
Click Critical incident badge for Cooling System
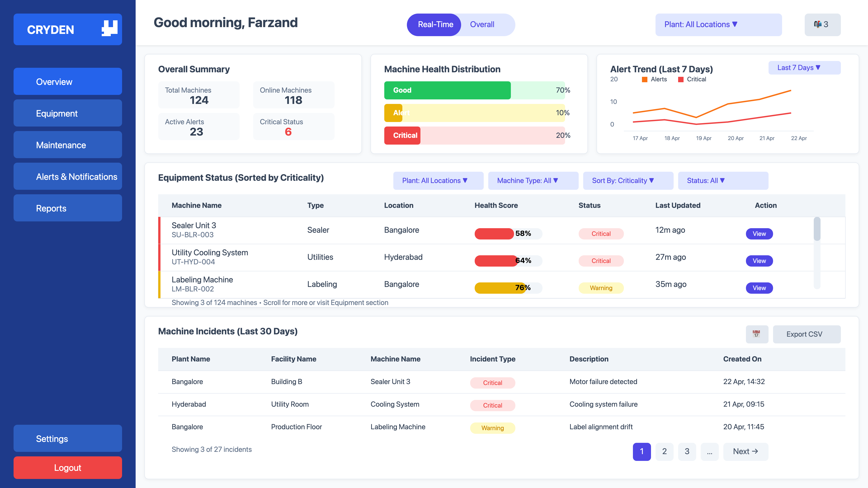pyautogui.click(x=492, y=406)
